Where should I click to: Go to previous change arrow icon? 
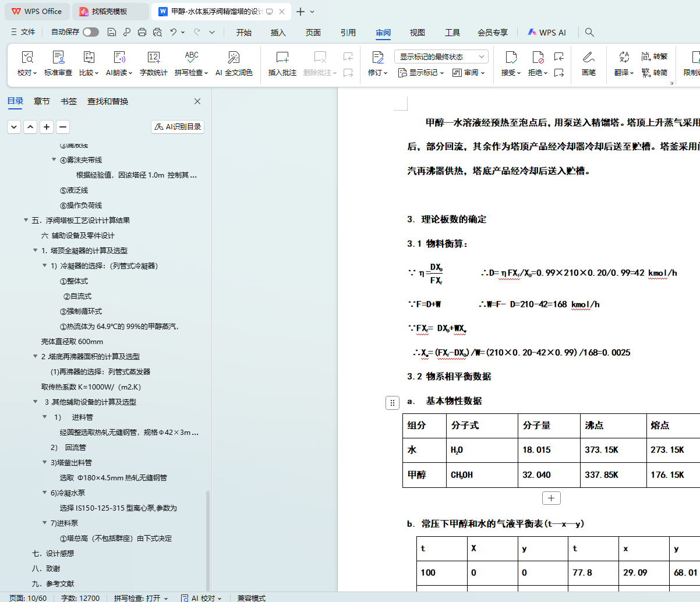click(559, 56)
